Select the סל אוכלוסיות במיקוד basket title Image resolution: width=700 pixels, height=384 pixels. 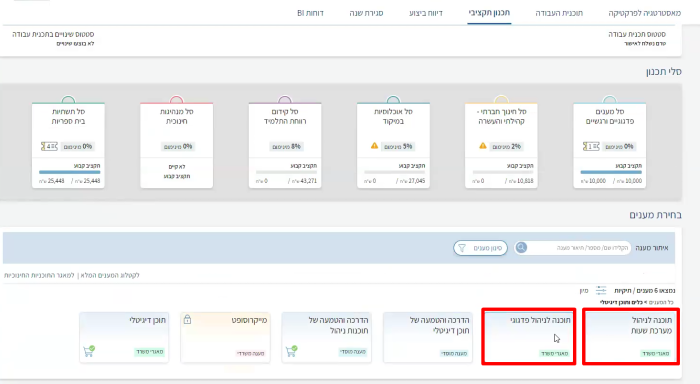click(393, 116)
